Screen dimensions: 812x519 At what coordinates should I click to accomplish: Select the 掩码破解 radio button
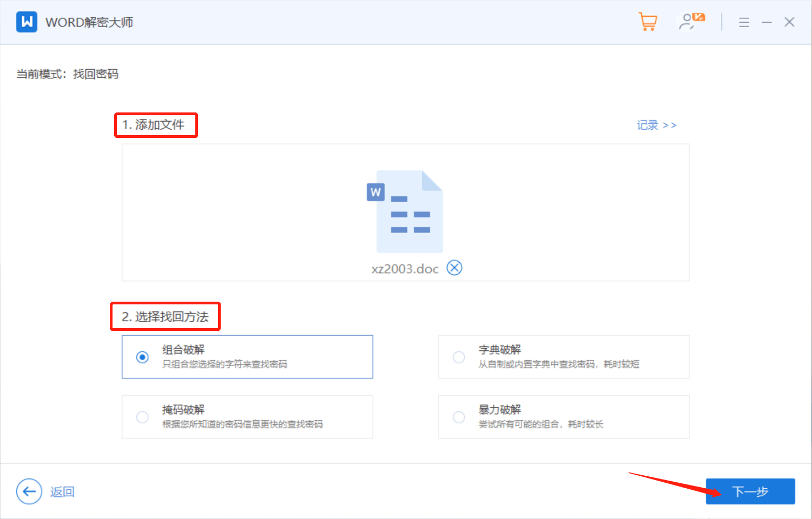(x=142, y=417)
